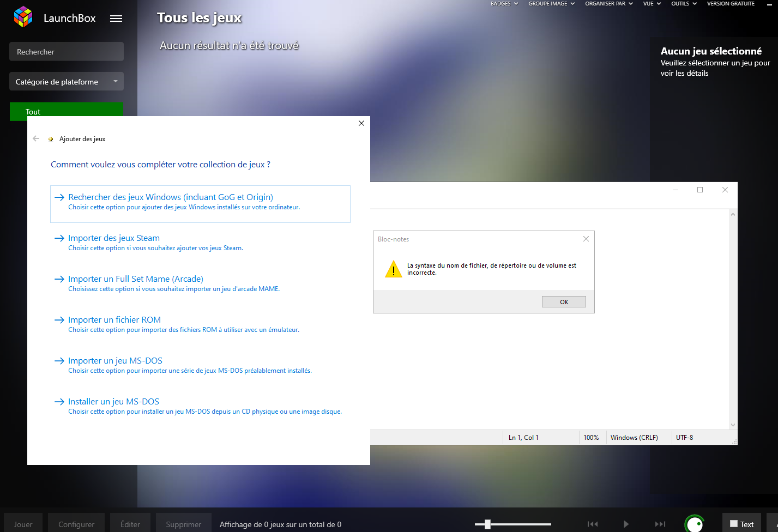
Task: Click the green circular icon in bottom bar
Action: click(695, 524)
